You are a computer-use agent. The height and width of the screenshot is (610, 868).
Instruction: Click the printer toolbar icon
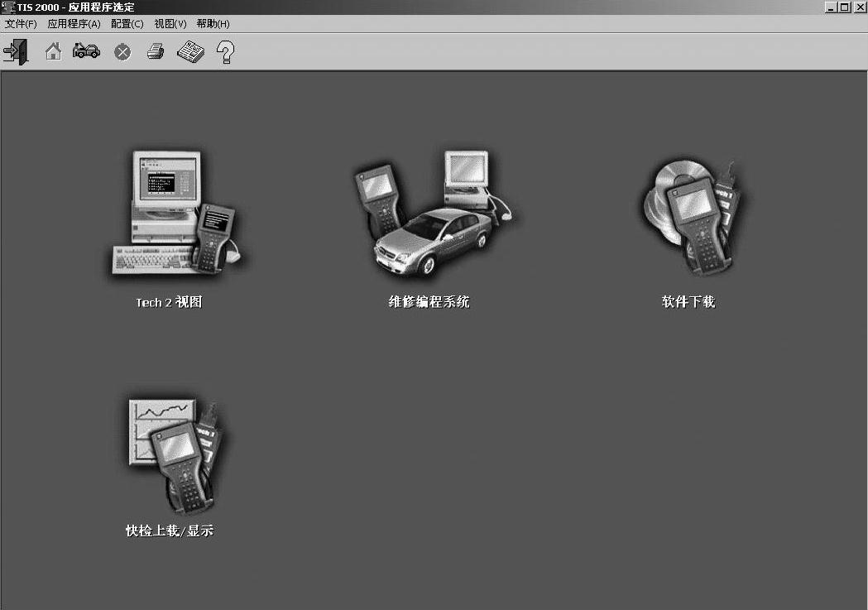(x=156, y=52)
